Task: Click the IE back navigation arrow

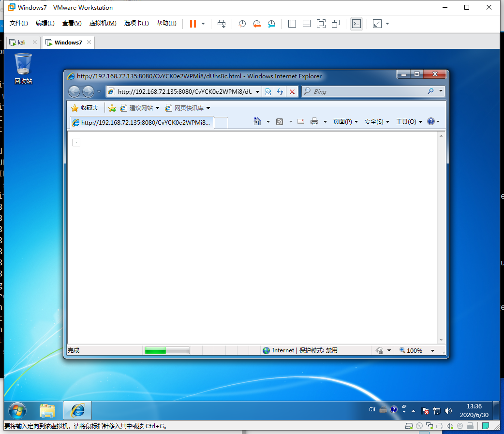Action: (x=74, y=92)
